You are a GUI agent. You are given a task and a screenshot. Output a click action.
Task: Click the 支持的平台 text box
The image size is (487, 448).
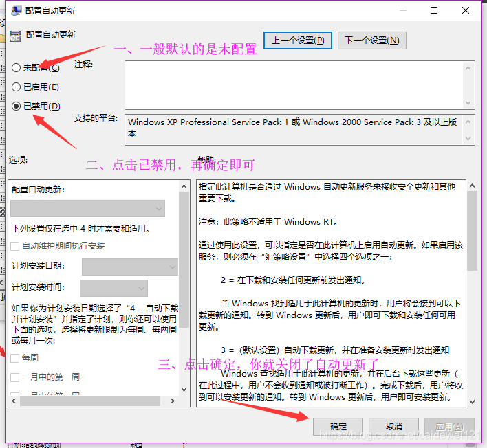click(x=294, y=130)
